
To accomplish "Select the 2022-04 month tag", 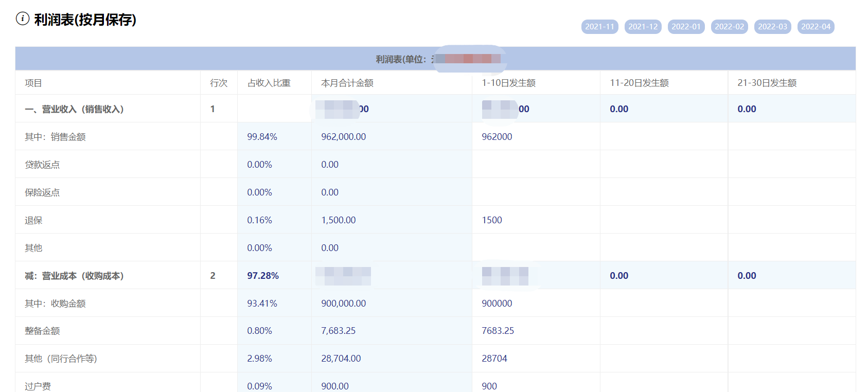I will click(816, 27).
